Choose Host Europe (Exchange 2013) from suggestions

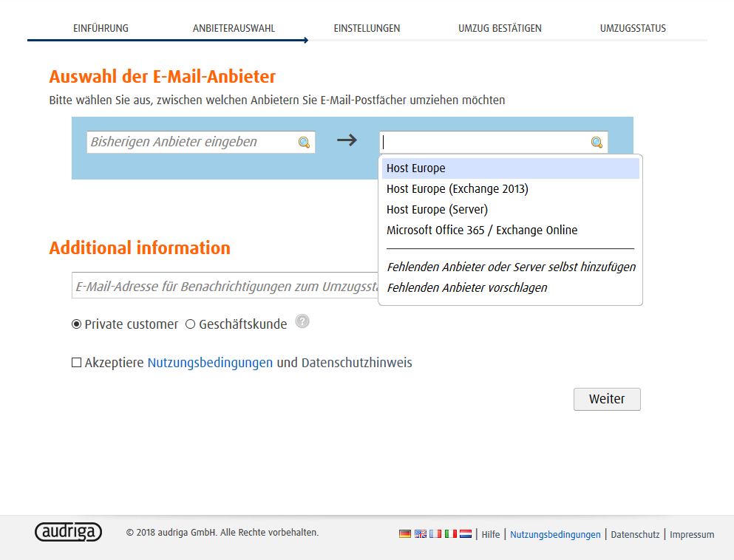coord(510,189)
